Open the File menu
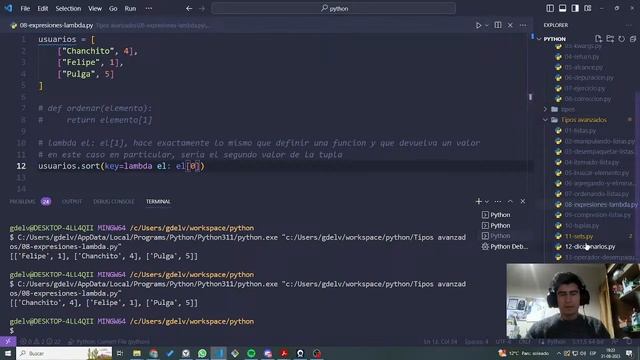The width and height of the screenshot is (640, 360). pyautogui.click(x=25, y=8)
